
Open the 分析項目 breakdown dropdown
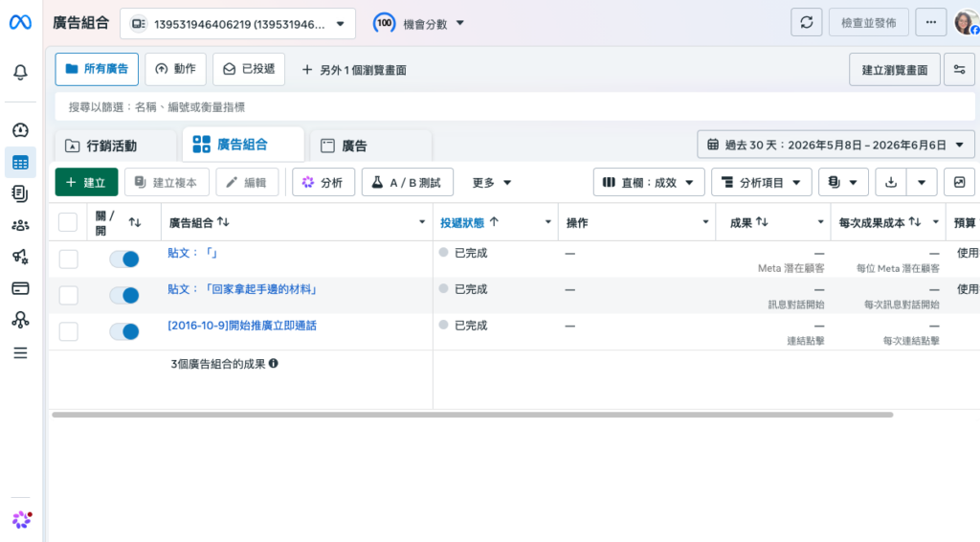[x=761, y=183]
